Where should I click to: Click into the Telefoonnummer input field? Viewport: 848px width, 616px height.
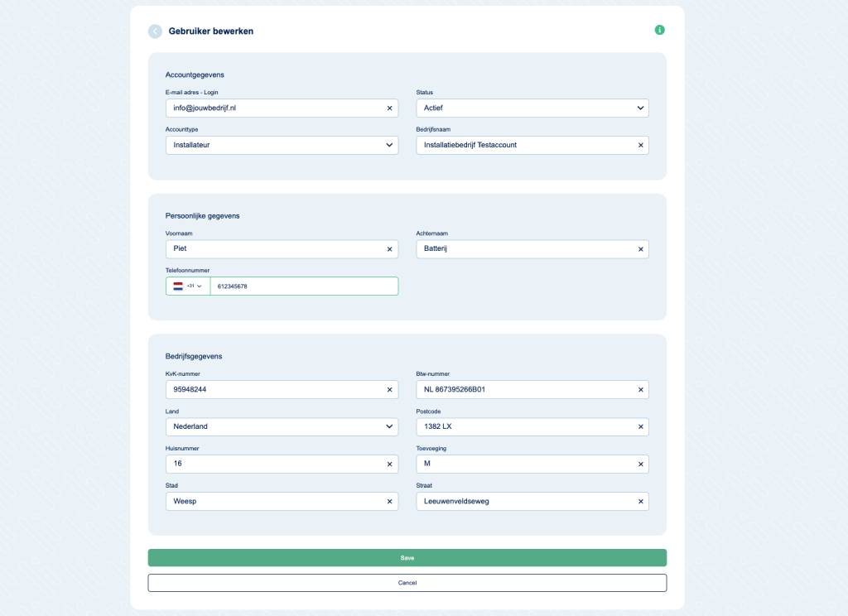click(302, 286)
